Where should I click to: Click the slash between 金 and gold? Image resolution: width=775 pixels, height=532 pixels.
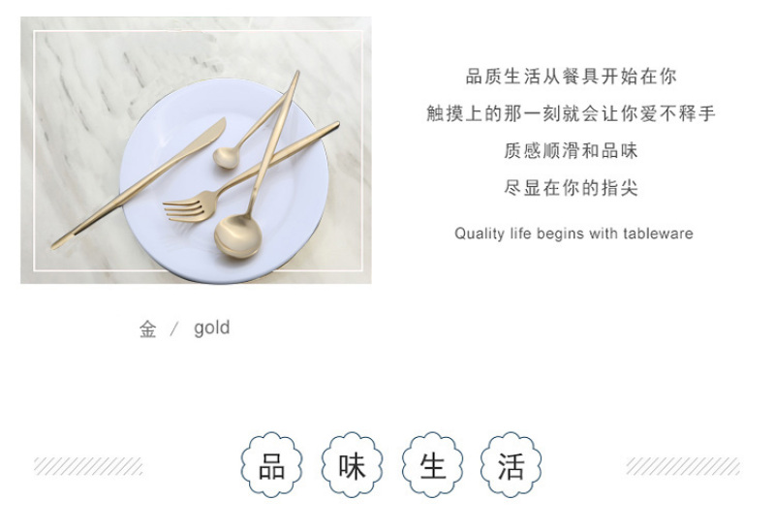click(174, 329)
